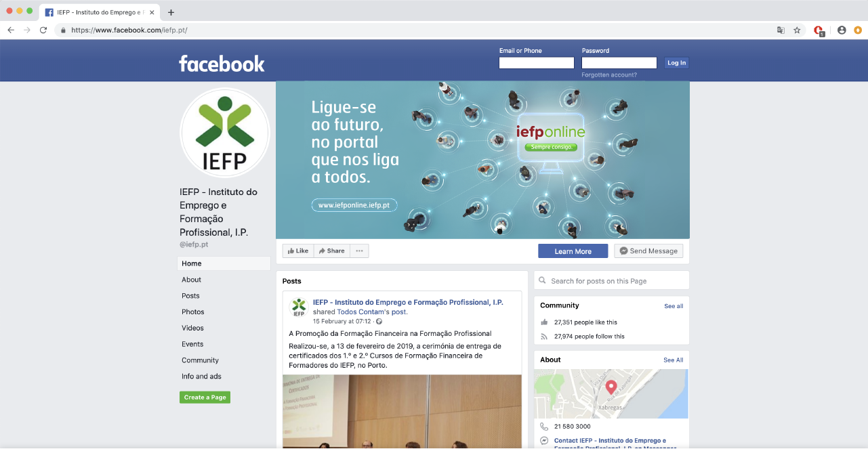This screenshot has height=449, width=868.
Task: Select the Home tab in page sidebar
Action: click(224, 263)
